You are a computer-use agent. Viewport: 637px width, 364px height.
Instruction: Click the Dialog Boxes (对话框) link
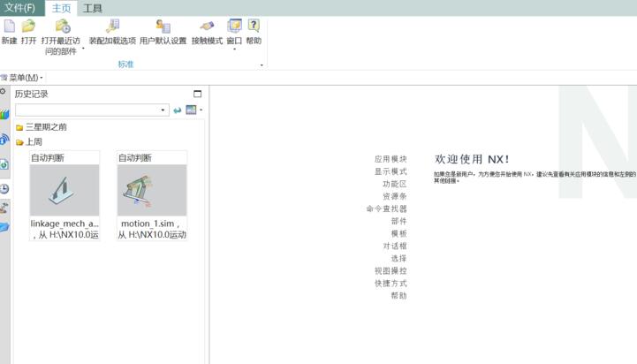[394, 246]
